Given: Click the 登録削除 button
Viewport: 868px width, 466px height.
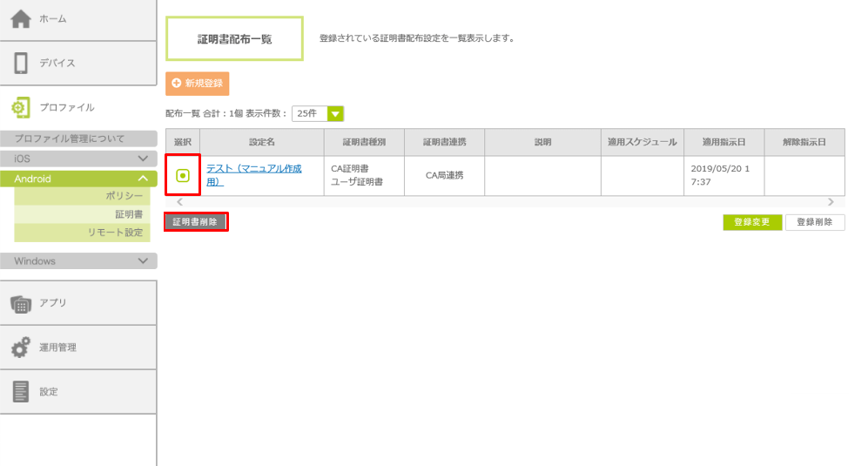Looking at the screenshot, I should (815, 222).
